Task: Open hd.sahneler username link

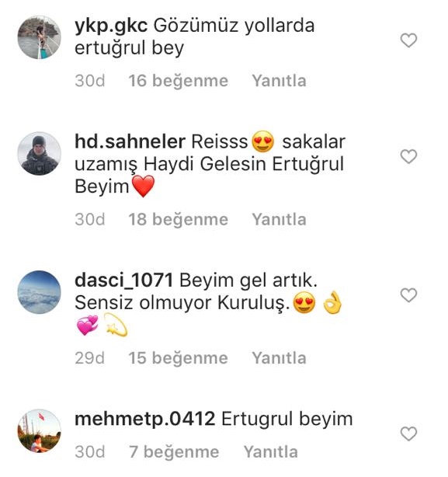Action: [130, 141]
